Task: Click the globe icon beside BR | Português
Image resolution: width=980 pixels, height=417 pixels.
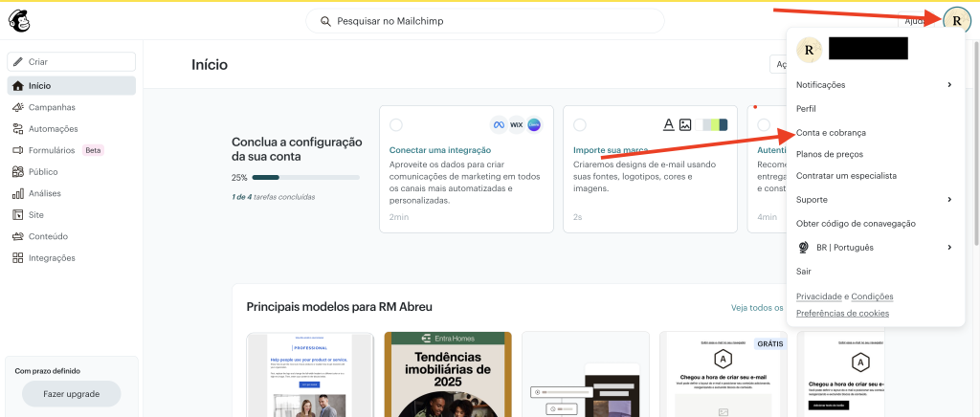Action: [x=804, y=247]
